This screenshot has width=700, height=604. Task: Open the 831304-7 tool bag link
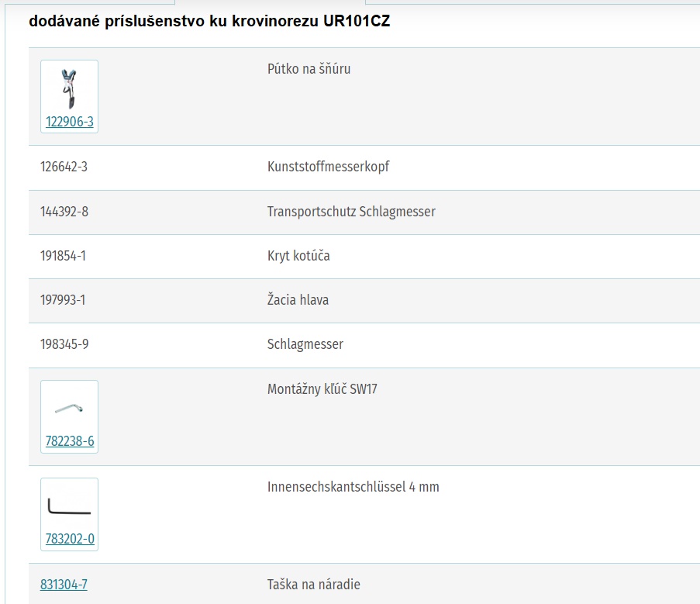(64, 585)
